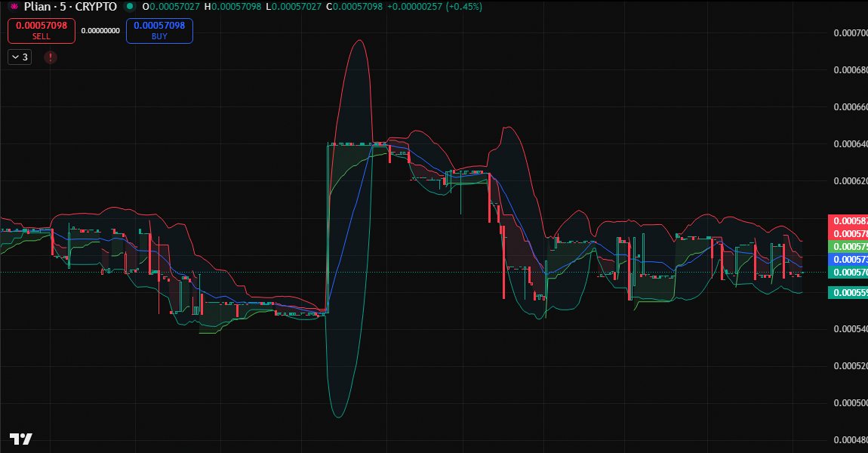Select the teal 0.000559 lower band label
Viewport: 868px width, 453px height.
(x=848, y=293)
